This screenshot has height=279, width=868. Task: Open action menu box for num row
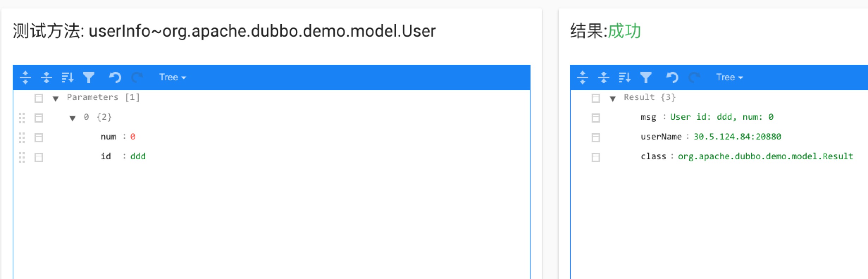(x=39, y=138)
